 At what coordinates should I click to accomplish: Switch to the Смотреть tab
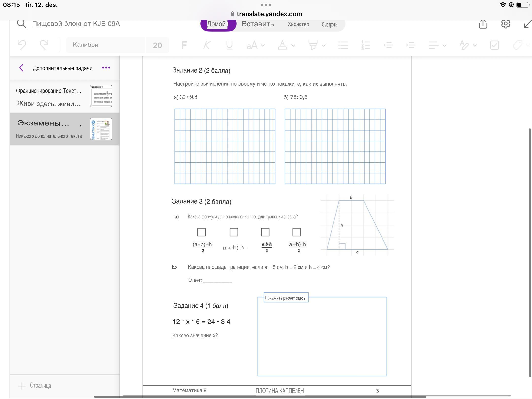329,24
